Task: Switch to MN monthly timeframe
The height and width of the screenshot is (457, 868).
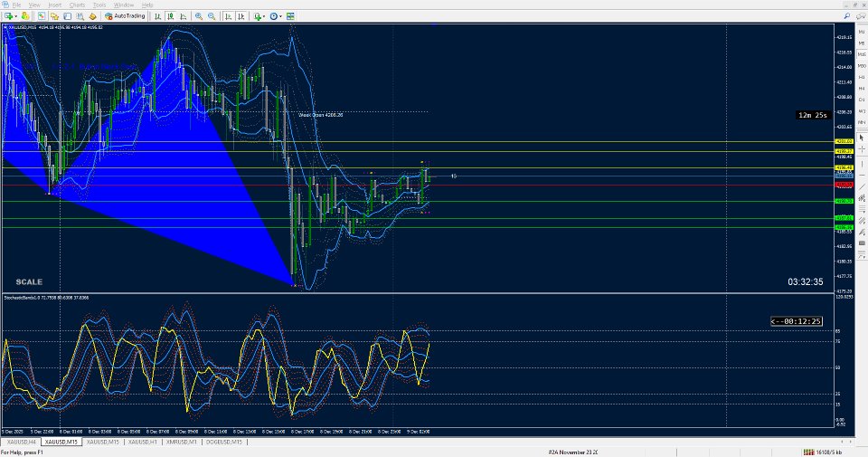Action: [862, 122]
